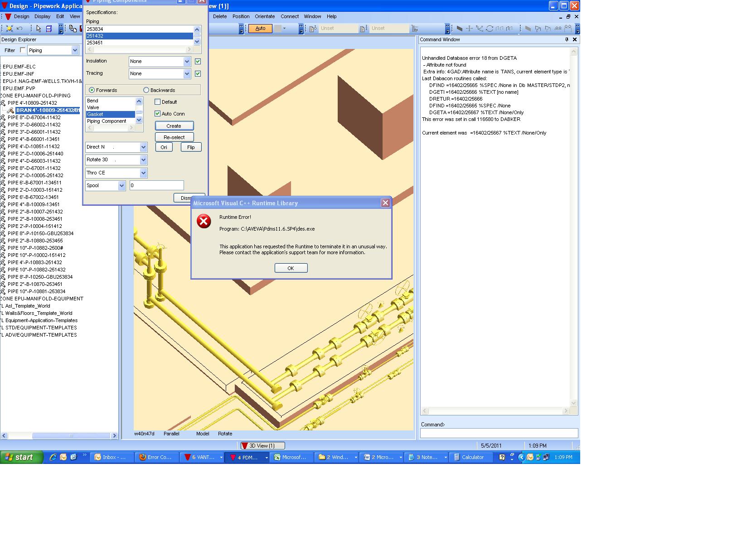Close the Command Window panel
This screenshot has height=560, width=747.
point(575,39)
